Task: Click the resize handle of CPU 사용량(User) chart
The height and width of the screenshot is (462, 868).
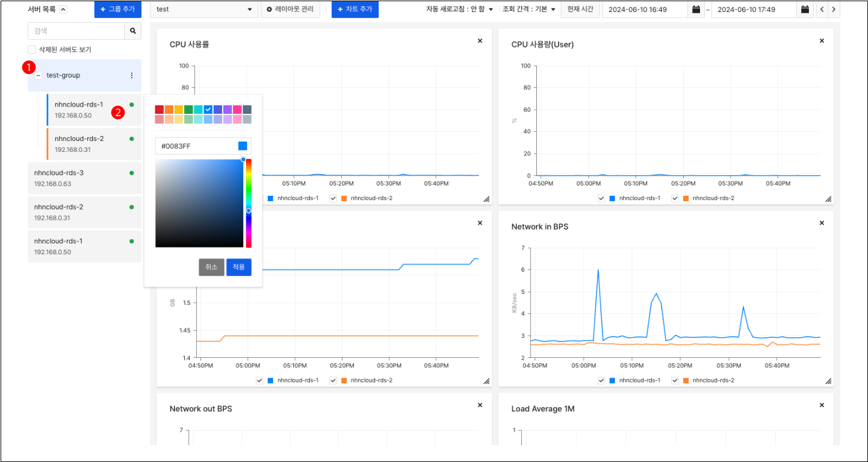Action: tap(828, 199)
